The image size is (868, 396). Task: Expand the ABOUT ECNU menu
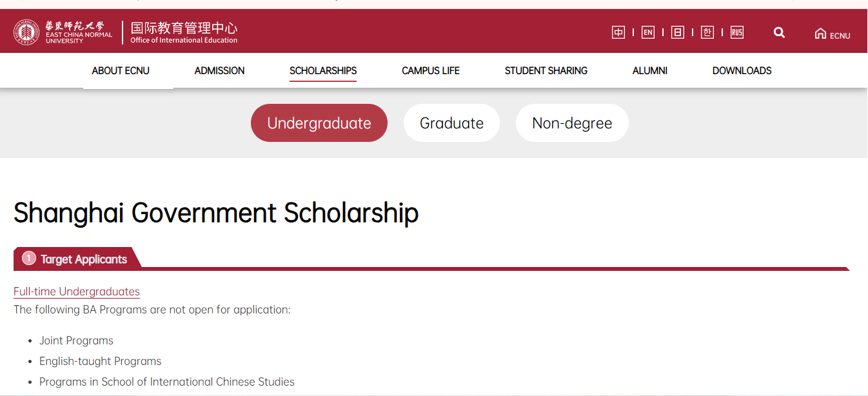coord(120,71)
